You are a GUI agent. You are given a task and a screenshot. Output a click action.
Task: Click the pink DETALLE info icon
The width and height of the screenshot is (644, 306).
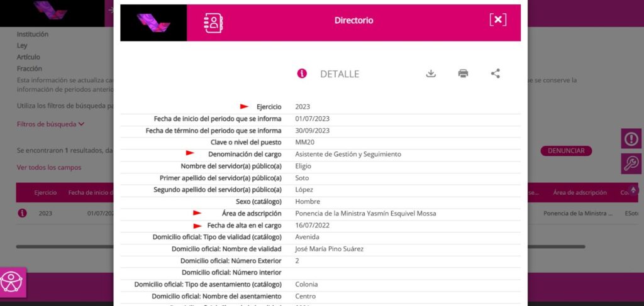pyautogui.click(x=302, y=74)
